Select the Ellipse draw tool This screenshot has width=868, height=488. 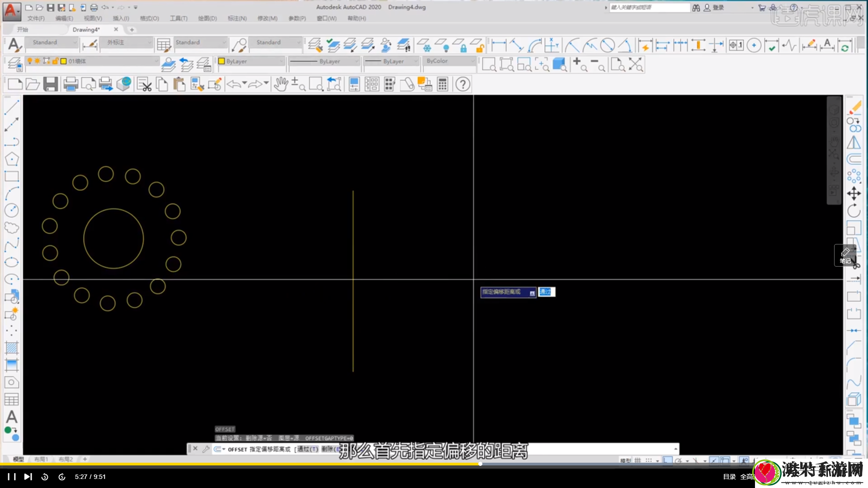(12, 262)
